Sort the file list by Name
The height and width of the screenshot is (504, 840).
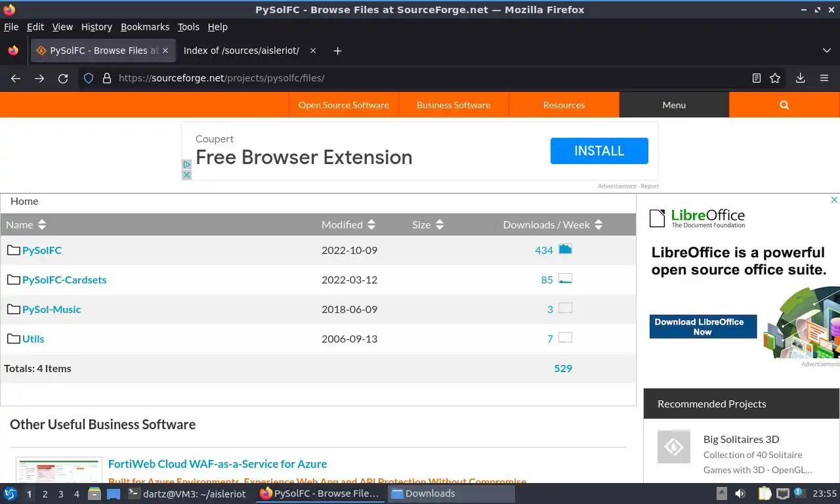tap(26, 224)
